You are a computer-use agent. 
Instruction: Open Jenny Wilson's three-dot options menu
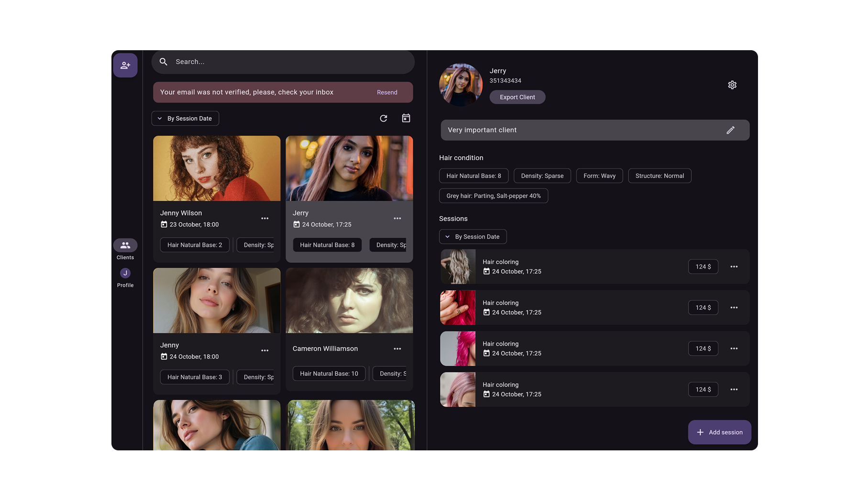point(264,218)
